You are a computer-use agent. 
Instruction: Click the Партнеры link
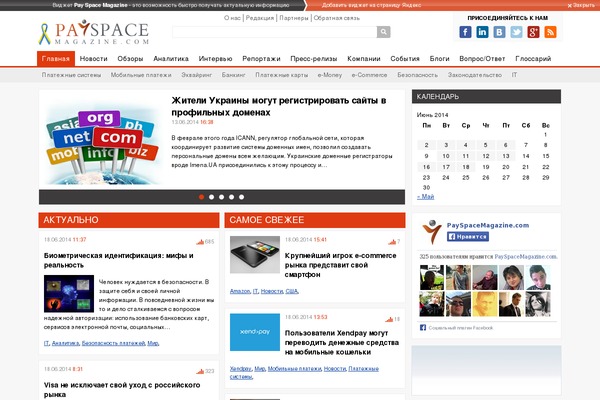[x=294, y=18]
